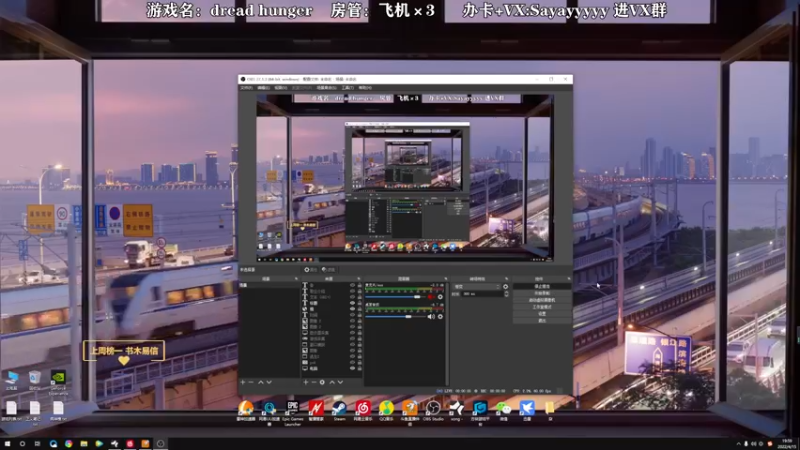Open the source 滤镜 (Filters) button above the docks
Image resolution: width=800 pixels, height=450 pixels.
[x=329, y=270]
